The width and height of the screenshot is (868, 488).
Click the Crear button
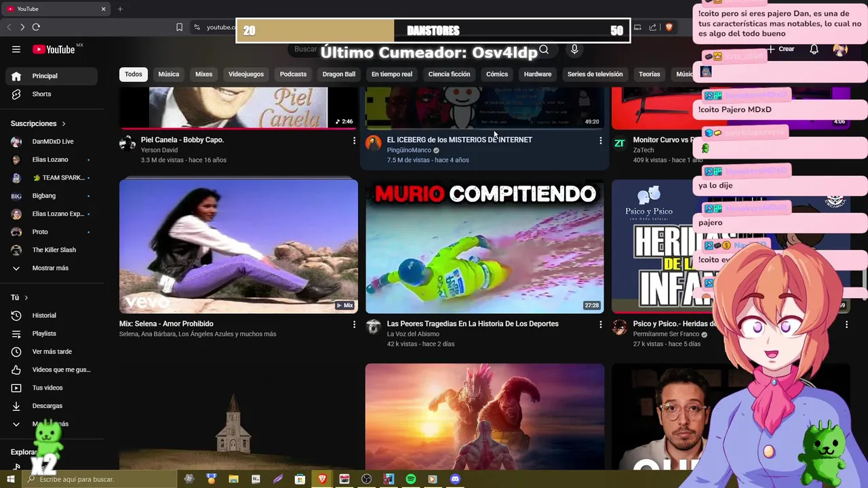[x=781, y=49]
